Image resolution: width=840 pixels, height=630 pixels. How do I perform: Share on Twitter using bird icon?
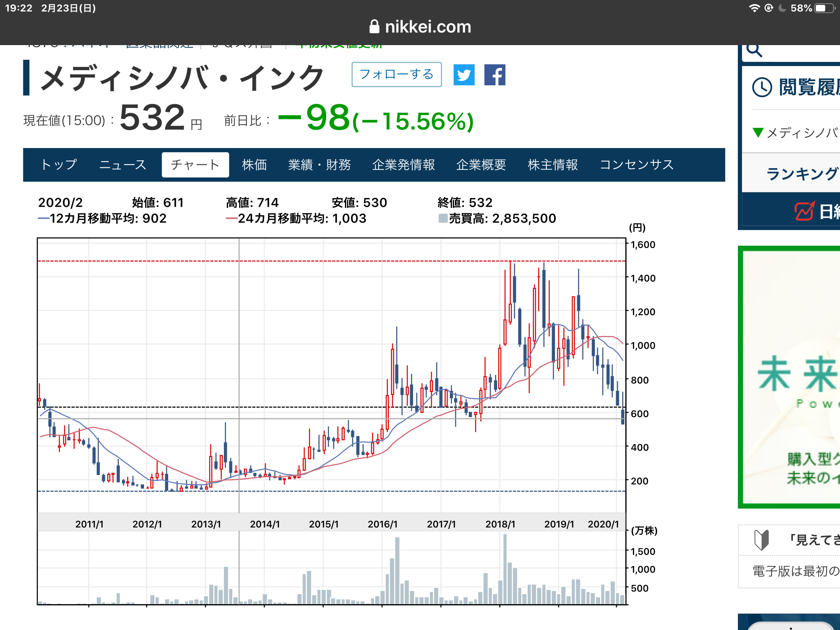464,75
